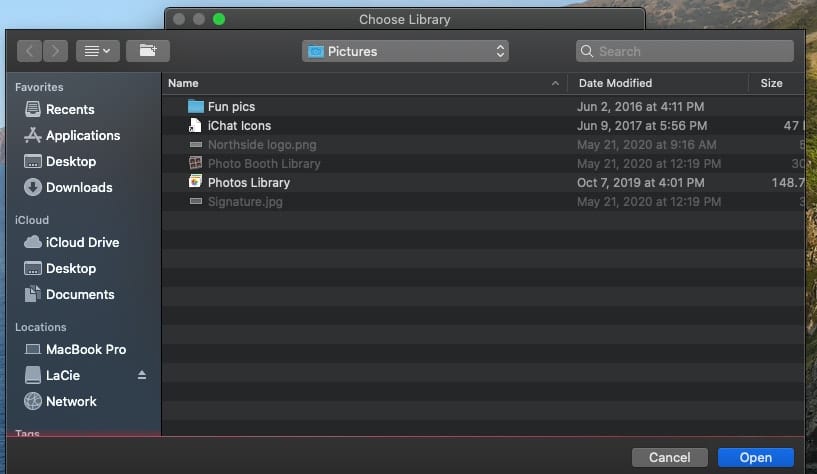Click the iChat Icons file icon
The image size is (817, 474).
pyautogui.click(x=196, y=126)
